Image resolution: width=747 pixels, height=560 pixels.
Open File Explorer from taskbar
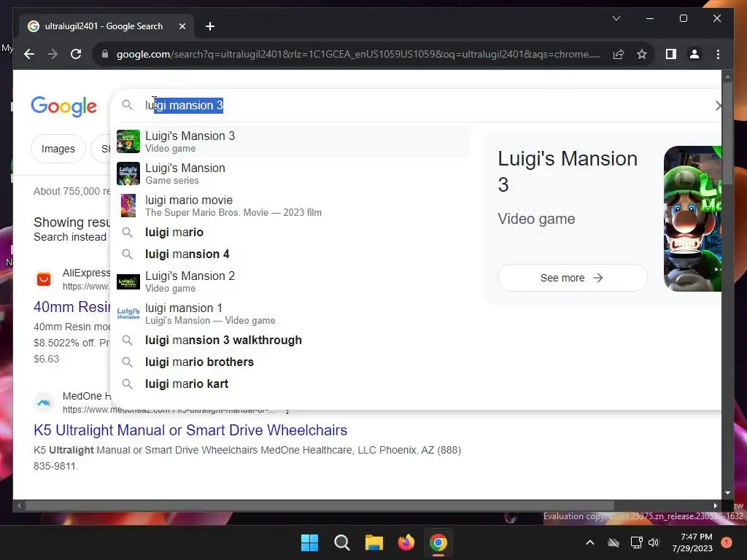(374, 542)
